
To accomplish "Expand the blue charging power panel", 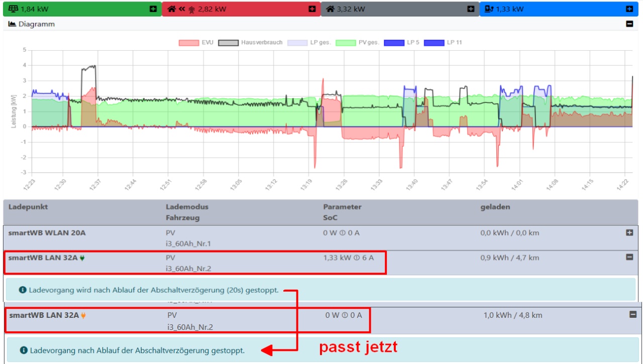I will (x=629, y=9).
